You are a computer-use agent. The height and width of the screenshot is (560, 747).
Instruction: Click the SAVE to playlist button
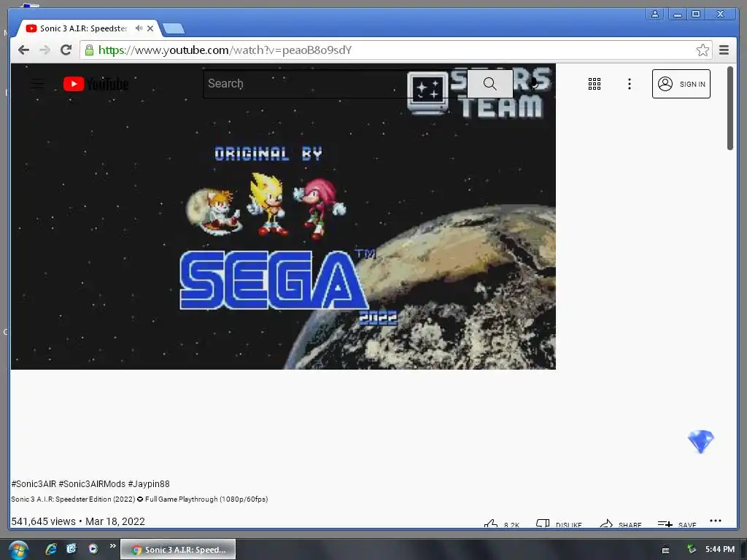tap(677, 524)
